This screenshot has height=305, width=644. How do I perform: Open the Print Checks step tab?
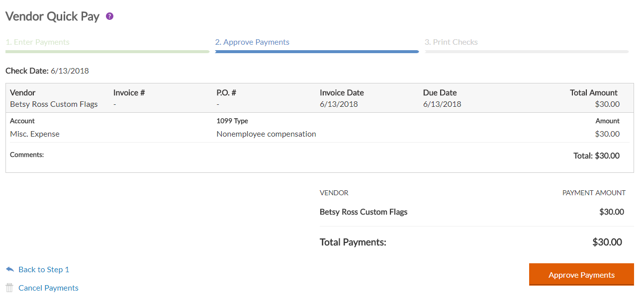click(451, 42)
